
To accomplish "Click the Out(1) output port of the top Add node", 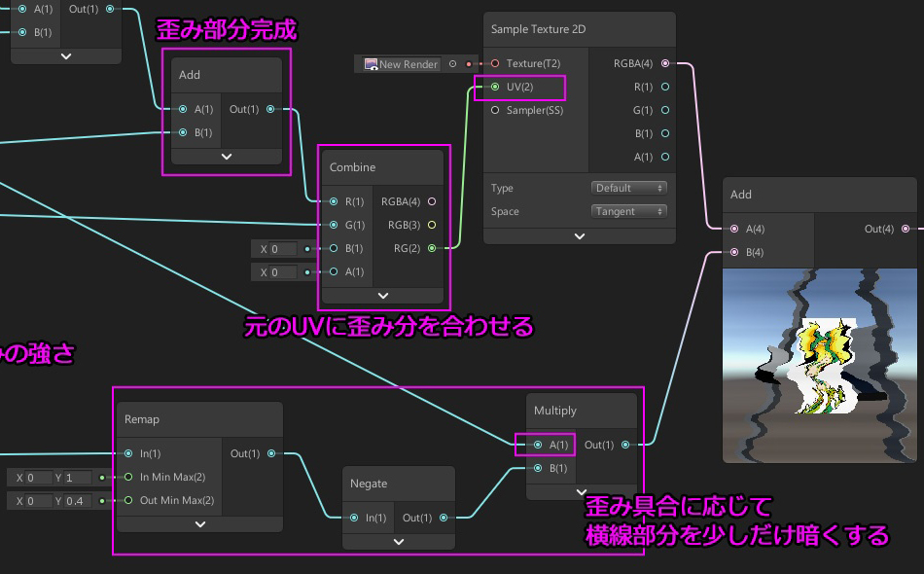I will tap(270, 109).
